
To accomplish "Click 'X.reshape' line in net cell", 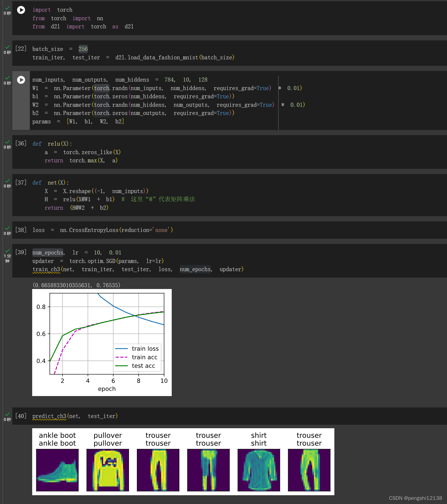I will coord(97,191).
